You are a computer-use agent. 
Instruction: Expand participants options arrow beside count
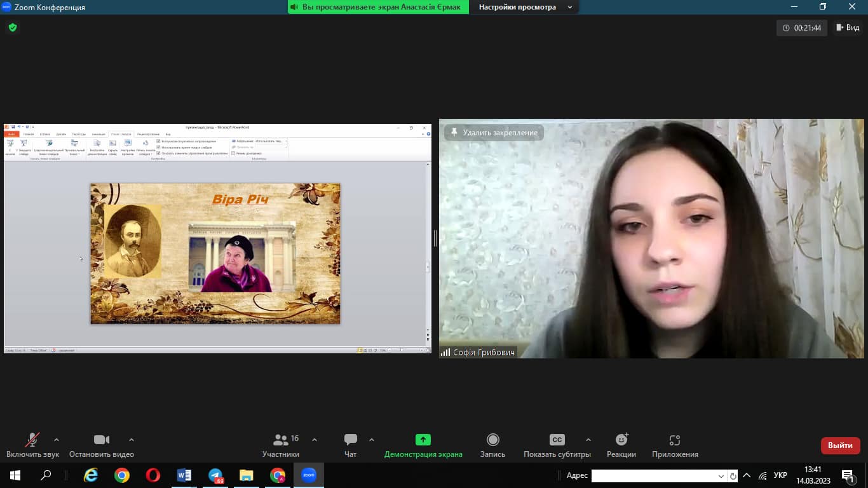(x=315, y=440)
